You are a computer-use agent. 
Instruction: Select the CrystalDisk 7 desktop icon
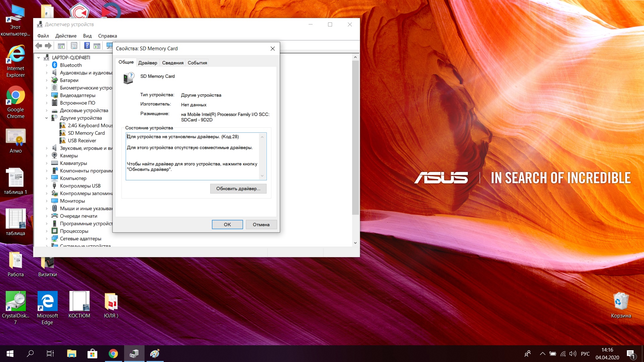[x=15, y=308]
